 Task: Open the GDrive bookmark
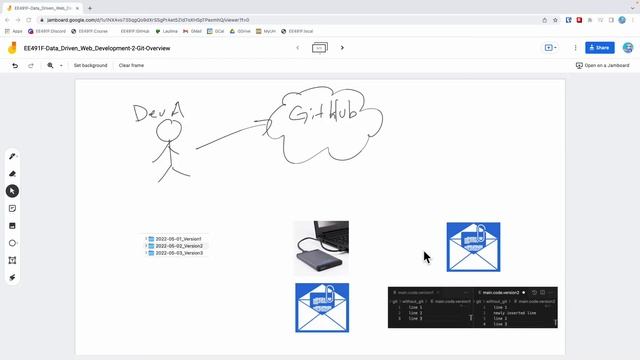pos(240,31)
